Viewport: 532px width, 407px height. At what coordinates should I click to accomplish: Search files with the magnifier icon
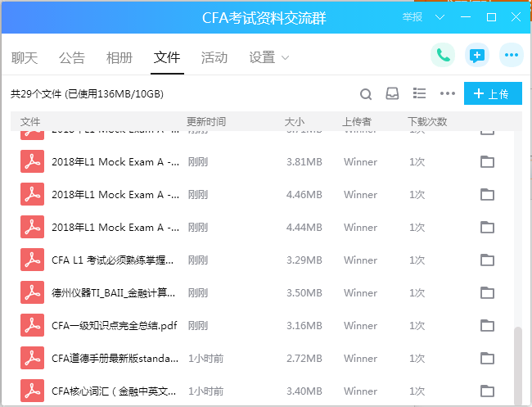point(366,94)
